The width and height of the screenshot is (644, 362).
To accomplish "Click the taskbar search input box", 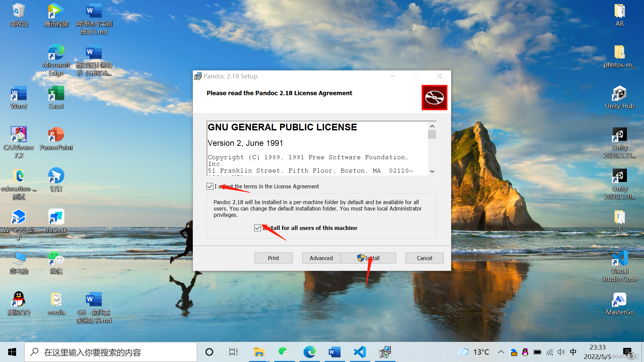I will [111, 352].
